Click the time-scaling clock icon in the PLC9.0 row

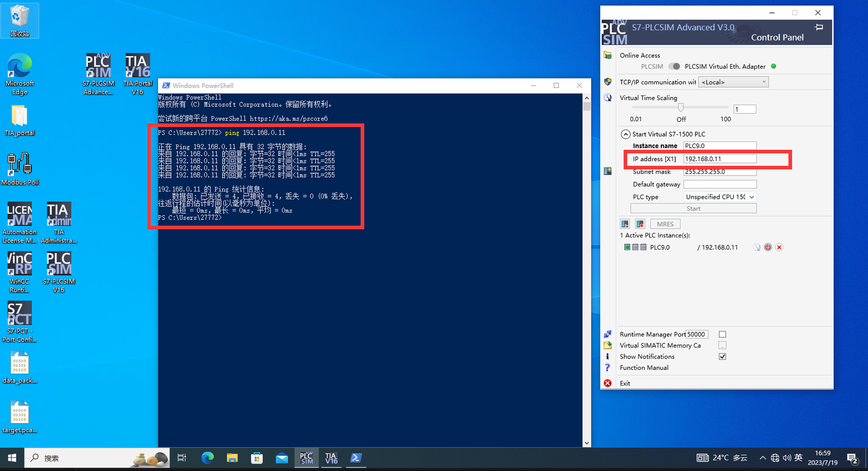(756, 247)
